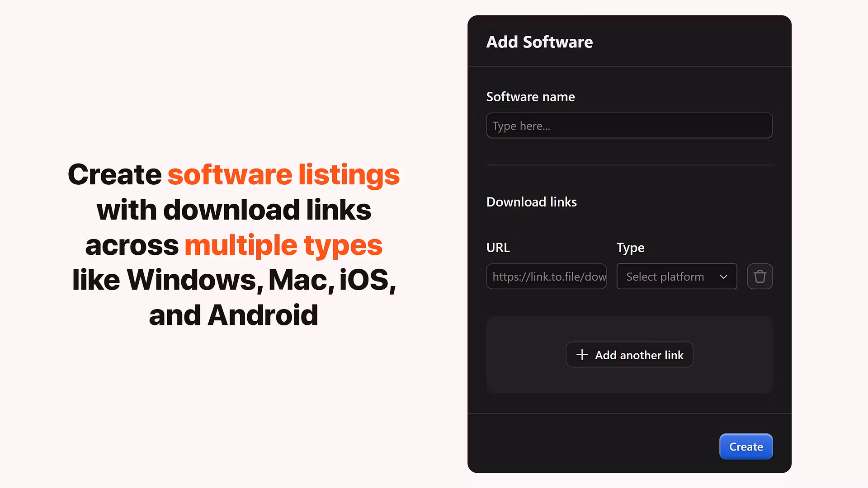
Task: Open the Select platform type dropdown
Action: click(676, 277)
